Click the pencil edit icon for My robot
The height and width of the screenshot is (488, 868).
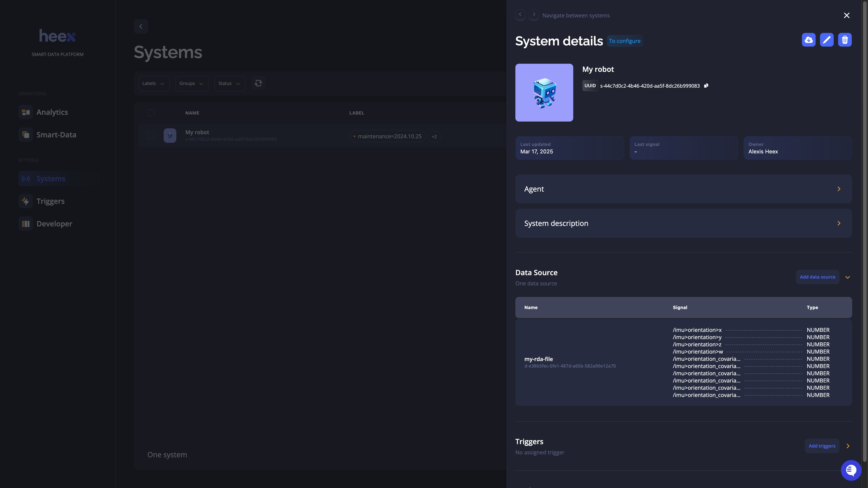[x=827, y=40]
